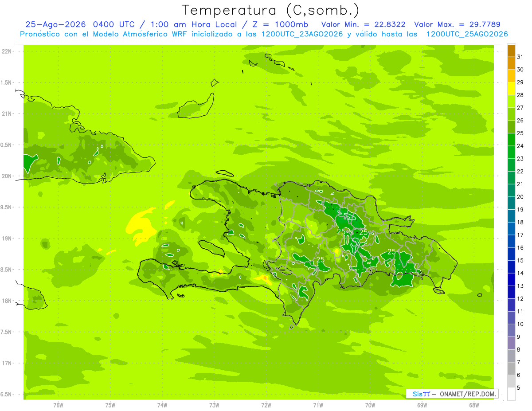Click the '29' label on the color bar
The width and height of the screenshot is (532, 411).
pyautogui.click(x=520, y=82)
